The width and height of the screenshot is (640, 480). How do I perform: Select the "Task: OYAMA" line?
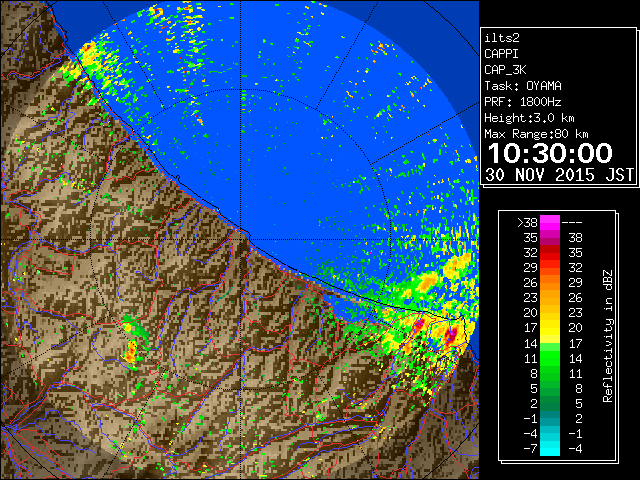point(523,86)
